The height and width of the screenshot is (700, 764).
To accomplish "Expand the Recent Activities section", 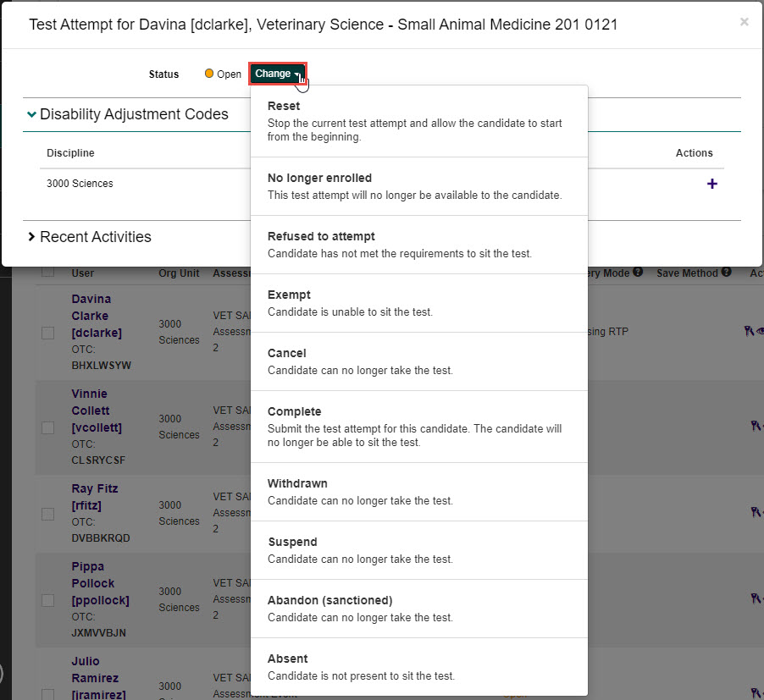I will coord(32,237).
